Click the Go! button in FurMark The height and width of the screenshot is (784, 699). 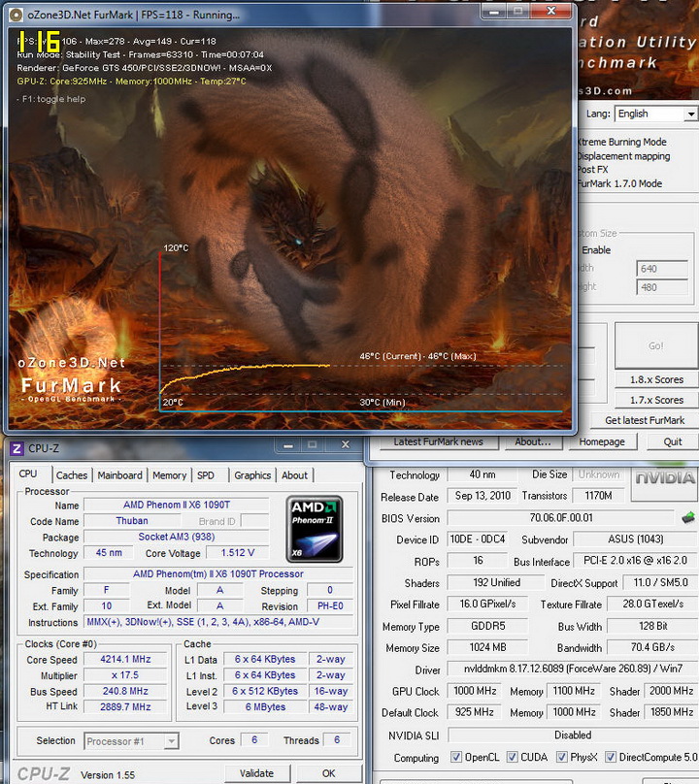pyautogui.click(x=655, y=345)
